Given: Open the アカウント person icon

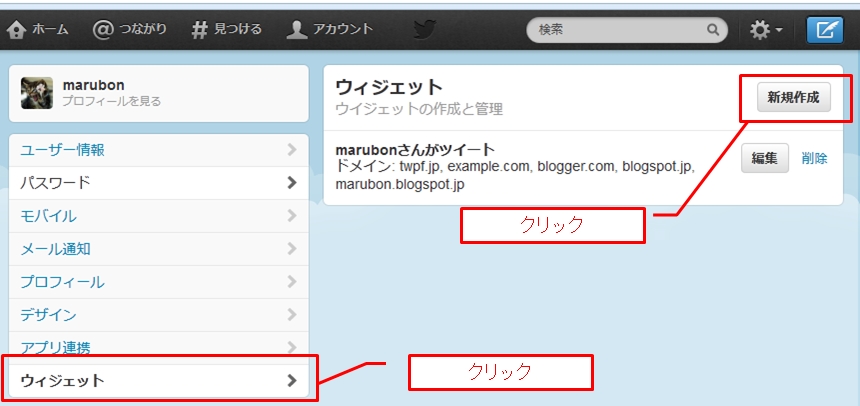Looking at the screenshot, I should (297, 30).
